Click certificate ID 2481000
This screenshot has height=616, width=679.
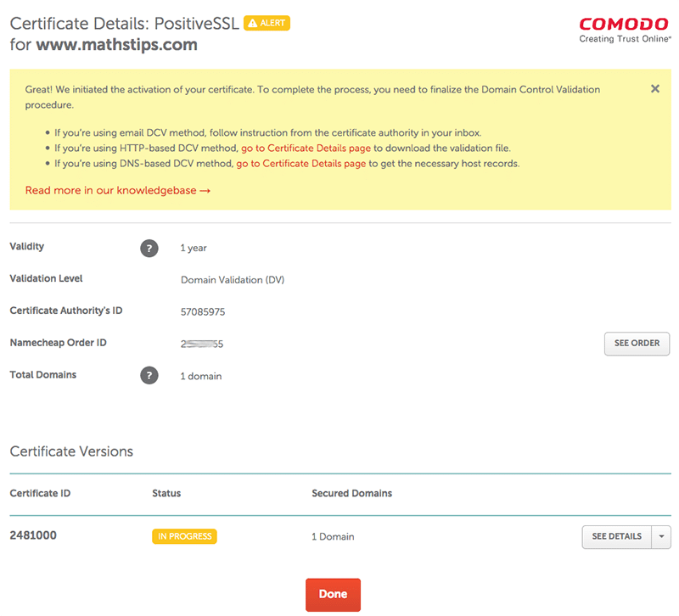[x=33, y=535]
